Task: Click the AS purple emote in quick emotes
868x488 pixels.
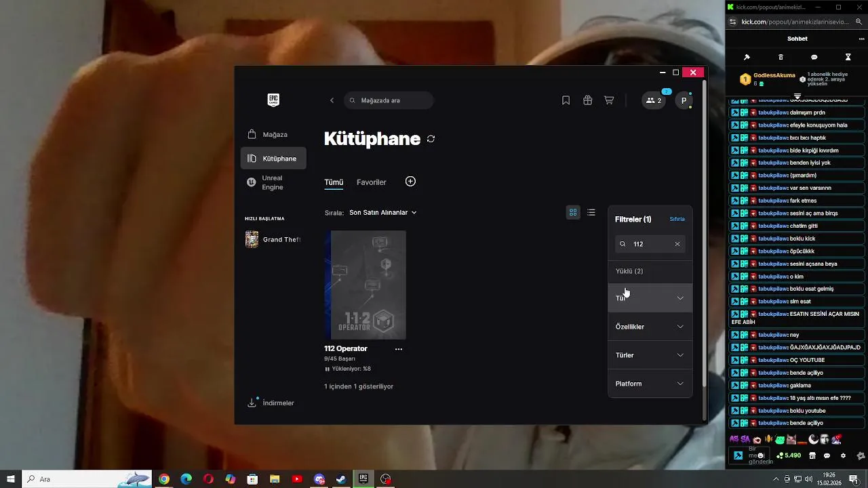Action: (x=735, y=440)
